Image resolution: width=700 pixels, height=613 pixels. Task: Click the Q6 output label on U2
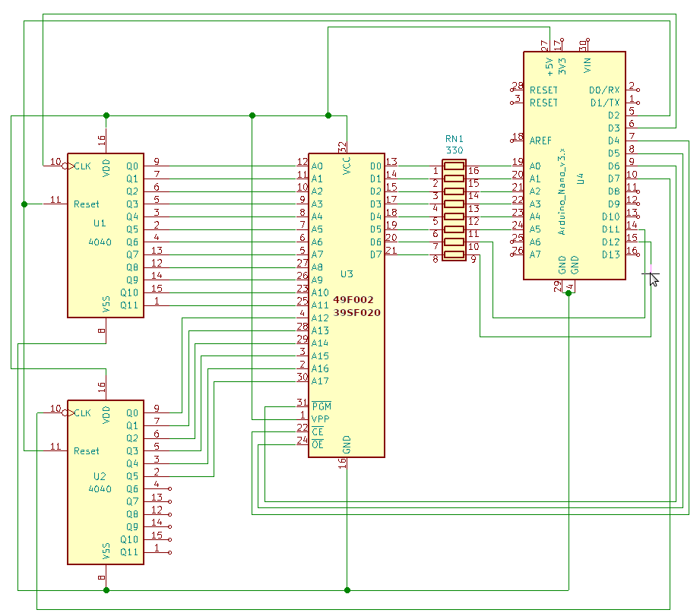point(132,489)
